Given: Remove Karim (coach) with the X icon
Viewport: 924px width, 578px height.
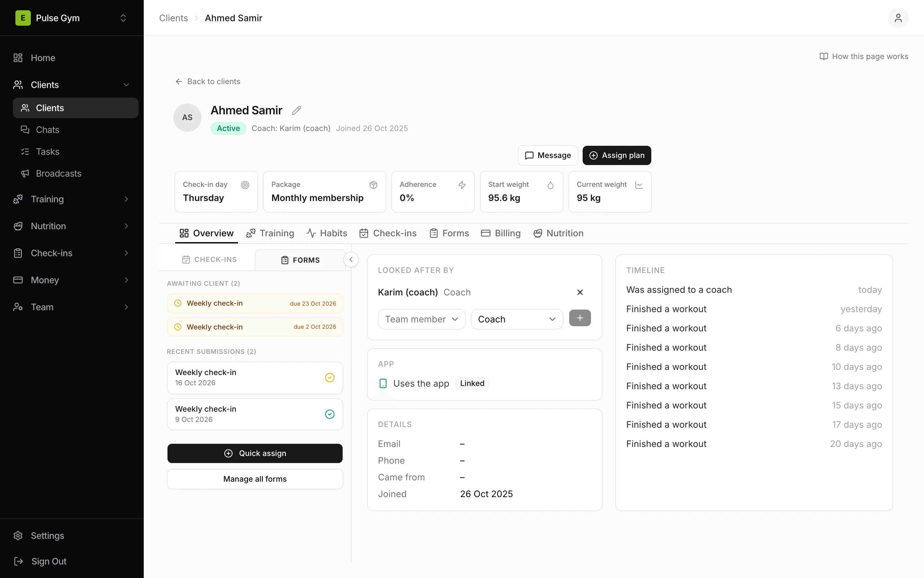Looking at the screenshot, I should coord(580,293).
